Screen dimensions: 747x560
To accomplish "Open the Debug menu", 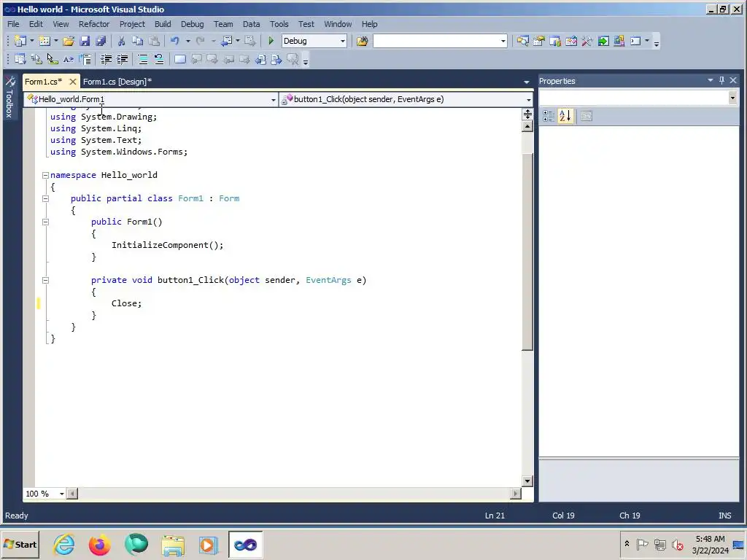I will 192,24.
